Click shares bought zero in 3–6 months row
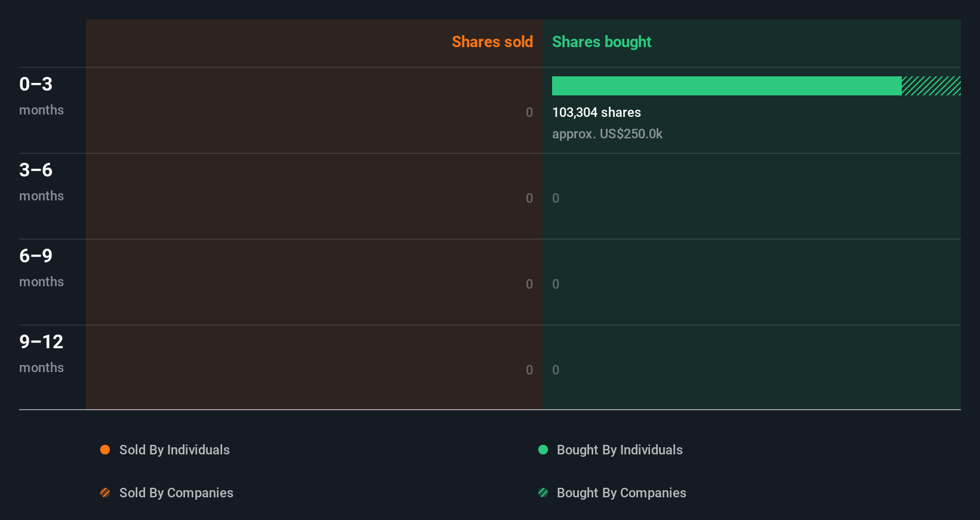Image resolution: width=980 pixels, height=520 pixels. (556, 198)
